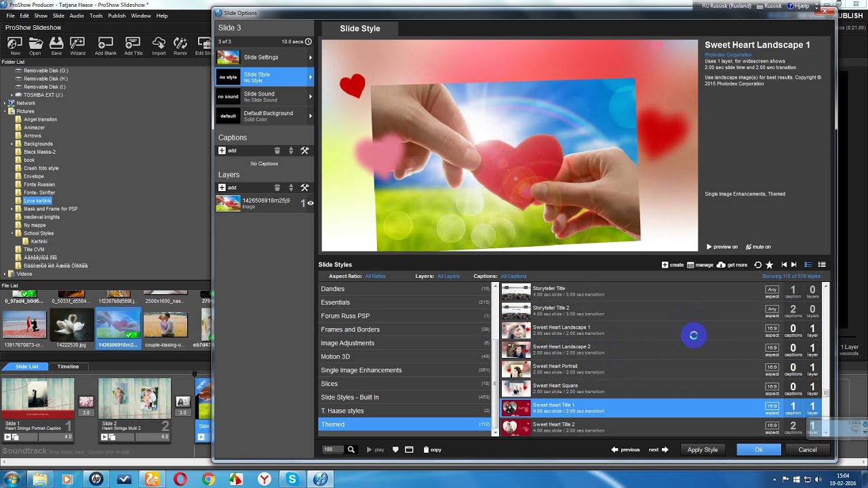868x488 pixels.
Task: Click the zoom value field showing 100
Action: (332, 449)
